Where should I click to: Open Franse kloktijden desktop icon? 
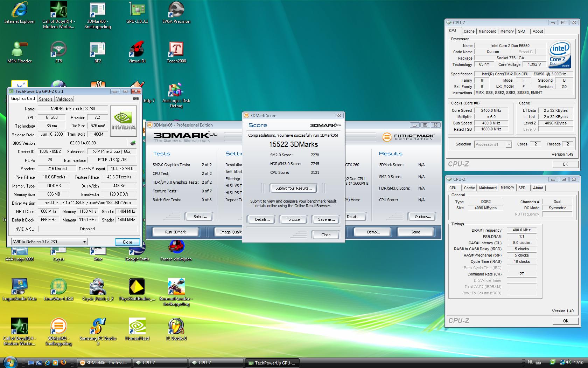176,251
